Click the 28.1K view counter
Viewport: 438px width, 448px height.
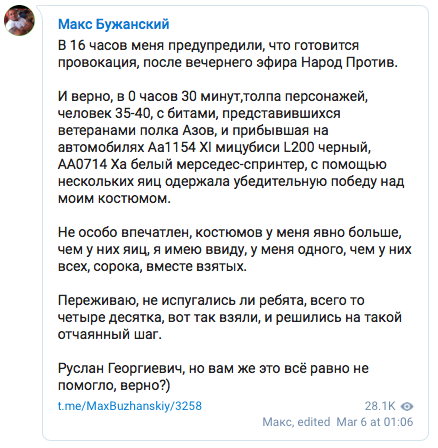[380, 406]
